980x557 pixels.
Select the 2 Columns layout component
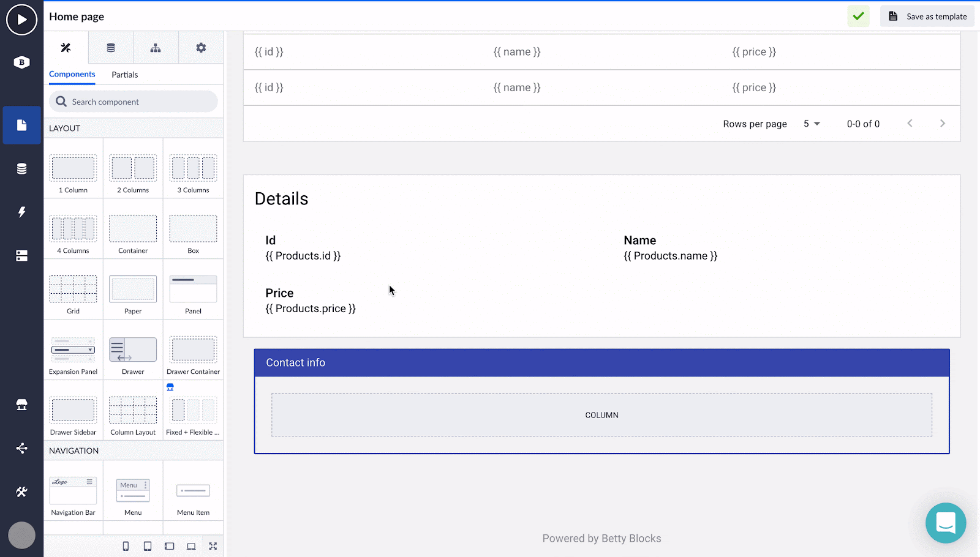pos(133,168)
